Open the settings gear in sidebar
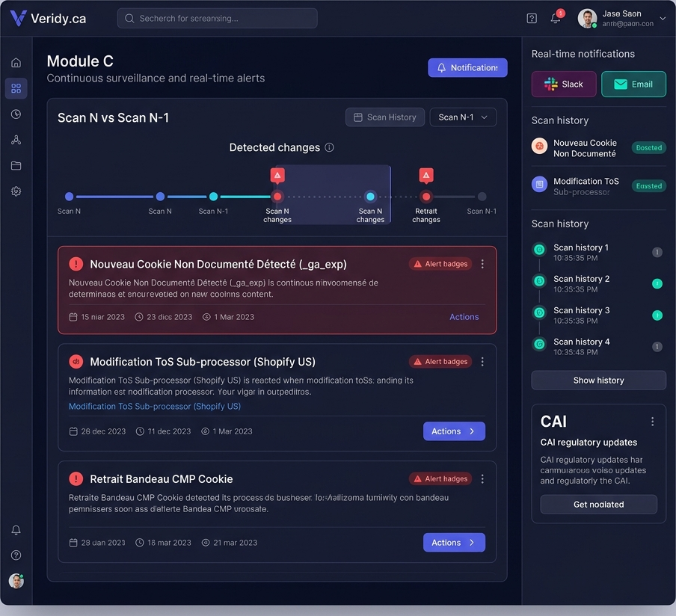The height and width of the screenshot is (616, 676). pyautogui.click(x=16, y=191)
